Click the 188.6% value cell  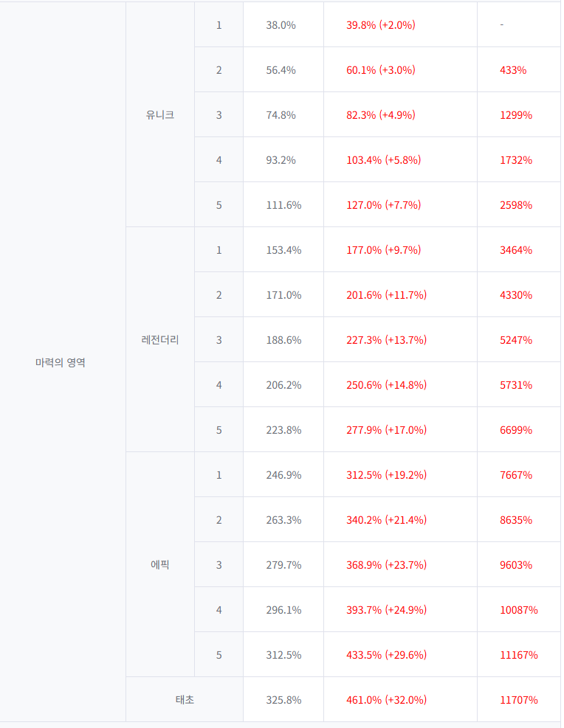(283, 340)
